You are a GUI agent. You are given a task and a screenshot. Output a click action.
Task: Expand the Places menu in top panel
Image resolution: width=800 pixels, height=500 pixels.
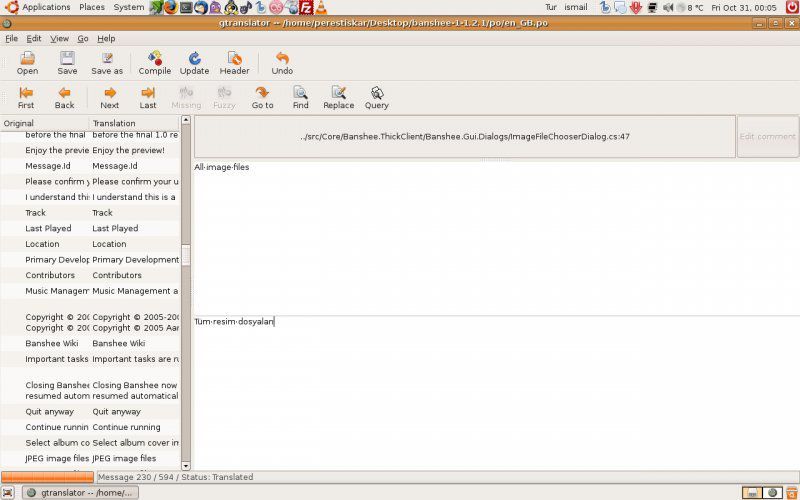coord(92,7)
